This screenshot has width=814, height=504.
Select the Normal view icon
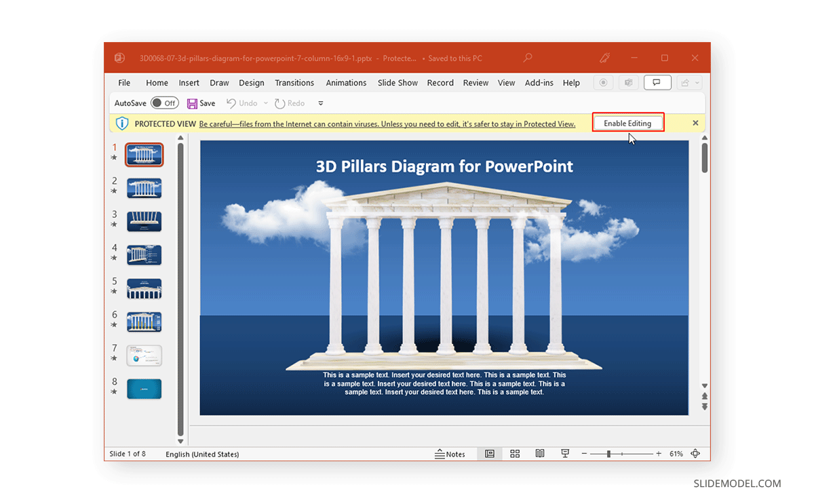490,454
